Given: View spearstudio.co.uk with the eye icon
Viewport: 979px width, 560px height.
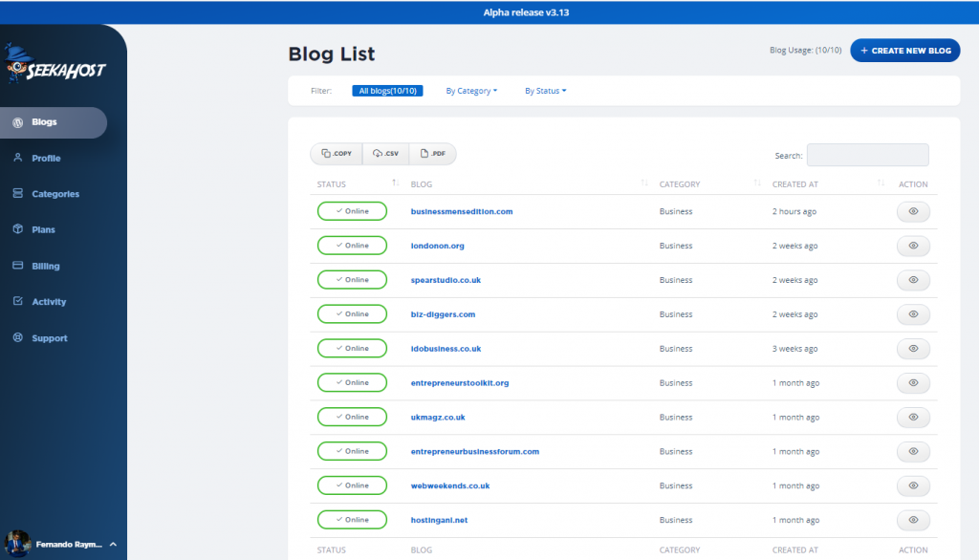Looking at the screenshot, I should coord(913,280).
